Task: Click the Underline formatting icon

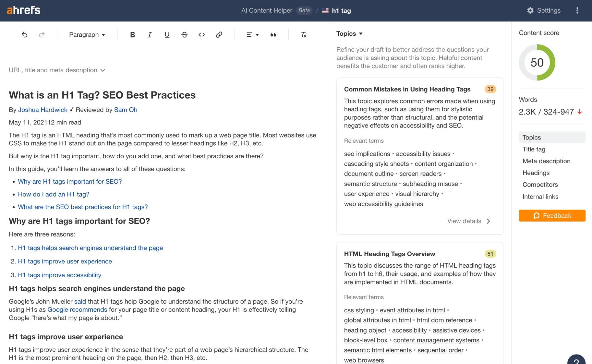Action: [x=167, y=35]
